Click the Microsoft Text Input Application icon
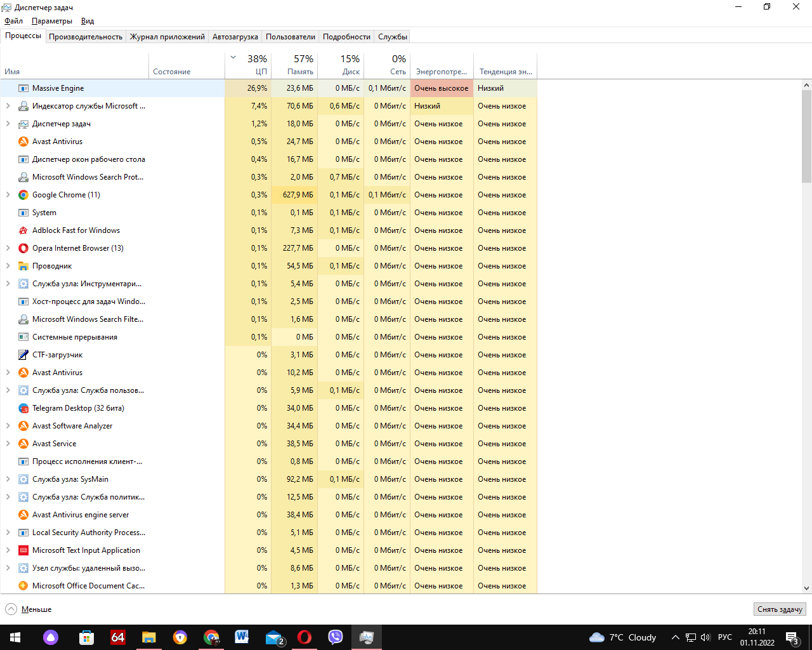The width and height of the screenshot is (812, 650). (23, 550)
